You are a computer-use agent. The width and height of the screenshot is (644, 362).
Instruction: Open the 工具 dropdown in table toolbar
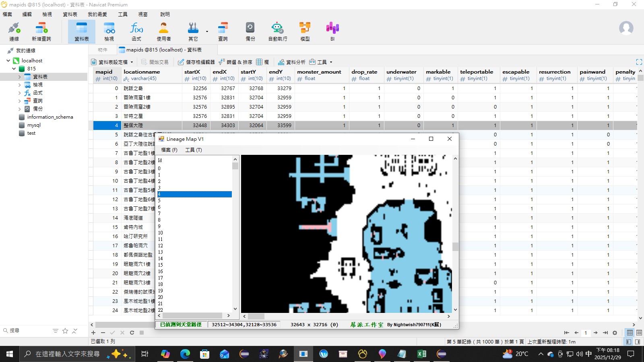pos(321,62)
